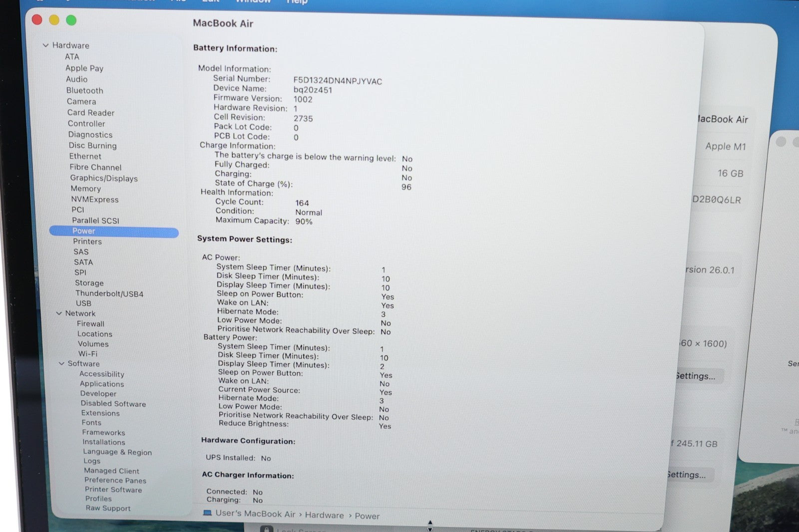Open the Thunderbolt/USB4 hardware entry
799x532 pixels.
tap(109, 293)
